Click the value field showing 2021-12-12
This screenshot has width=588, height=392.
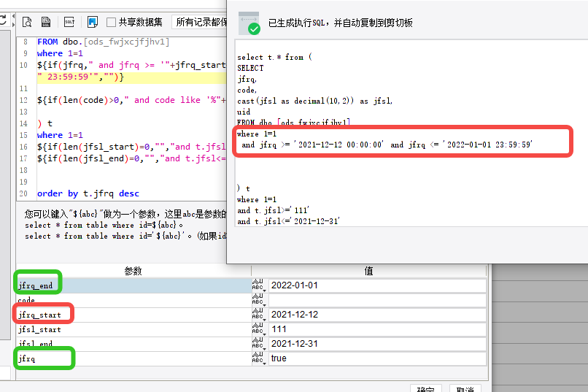click(377, 315)
